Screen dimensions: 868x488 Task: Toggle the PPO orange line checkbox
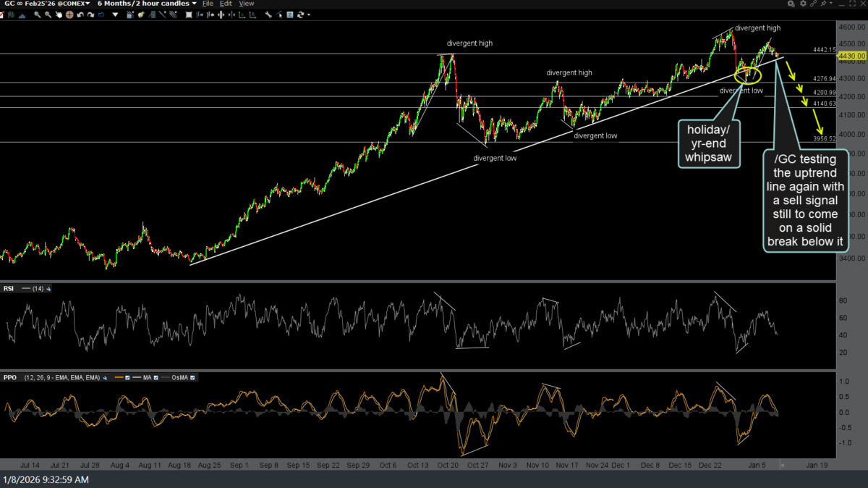coord(127,377)
